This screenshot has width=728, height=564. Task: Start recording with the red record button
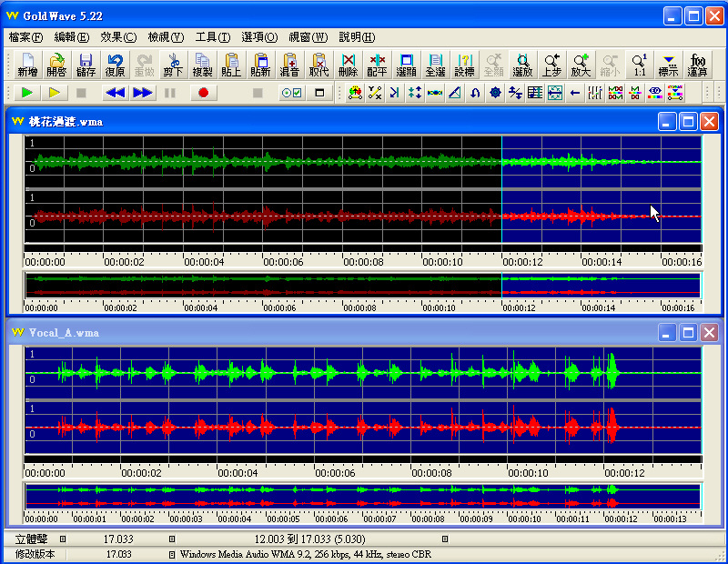click(204, 93)
